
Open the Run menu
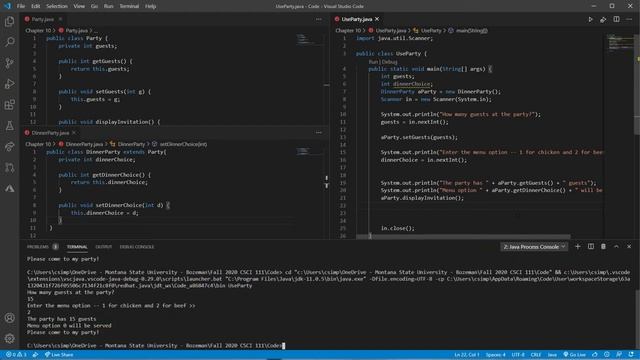[x=109, y=6]
